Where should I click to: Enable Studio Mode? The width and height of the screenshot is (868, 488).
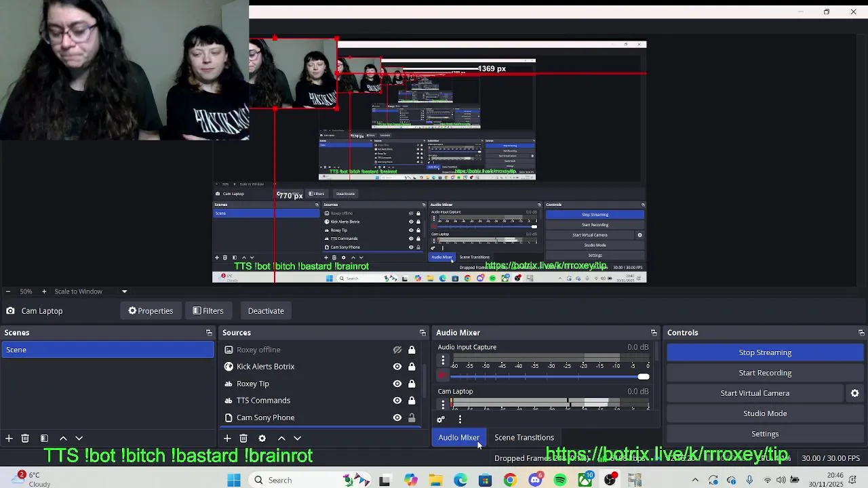click(765, 413)
